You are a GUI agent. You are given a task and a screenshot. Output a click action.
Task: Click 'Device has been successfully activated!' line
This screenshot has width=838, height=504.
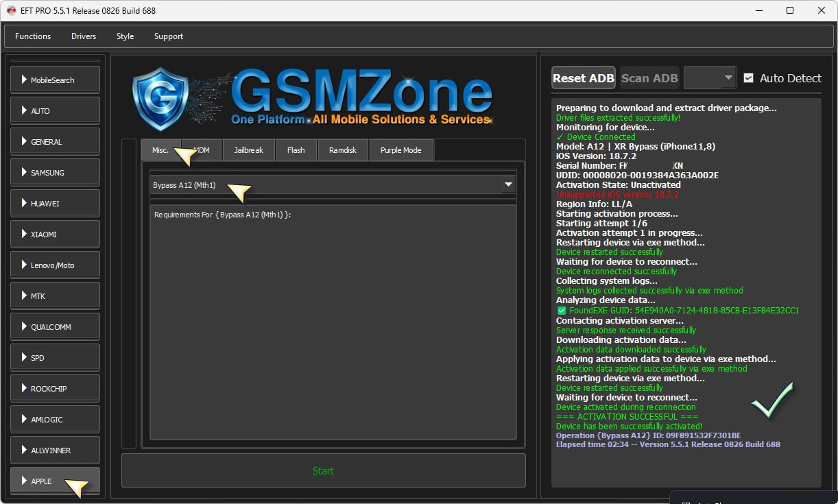click(x=630, y=426)
